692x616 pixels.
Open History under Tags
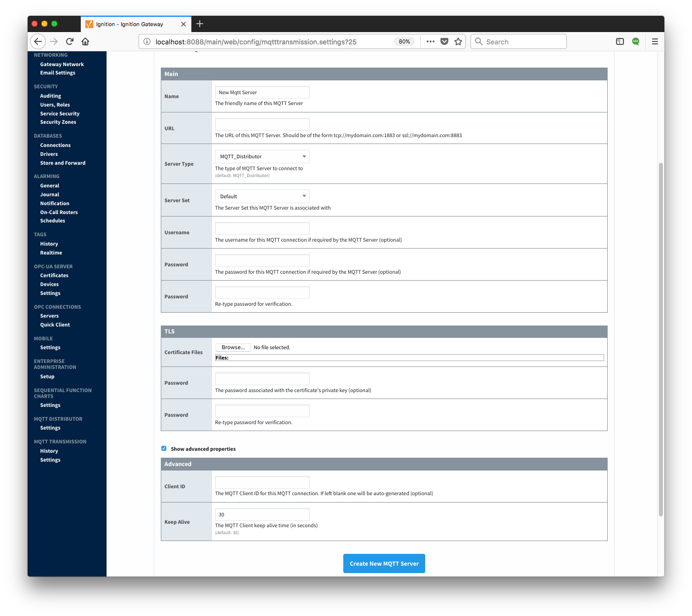49,244
